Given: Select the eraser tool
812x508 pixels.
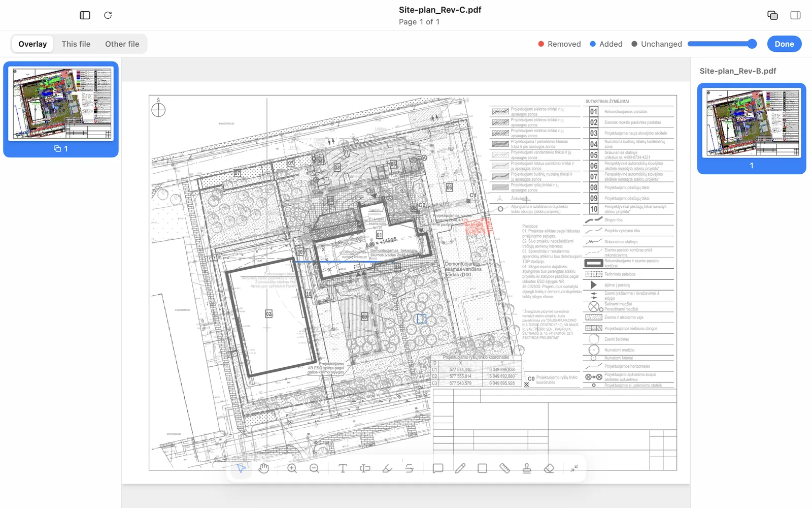Looking at the screenshot, I should [x=549, y=468].
